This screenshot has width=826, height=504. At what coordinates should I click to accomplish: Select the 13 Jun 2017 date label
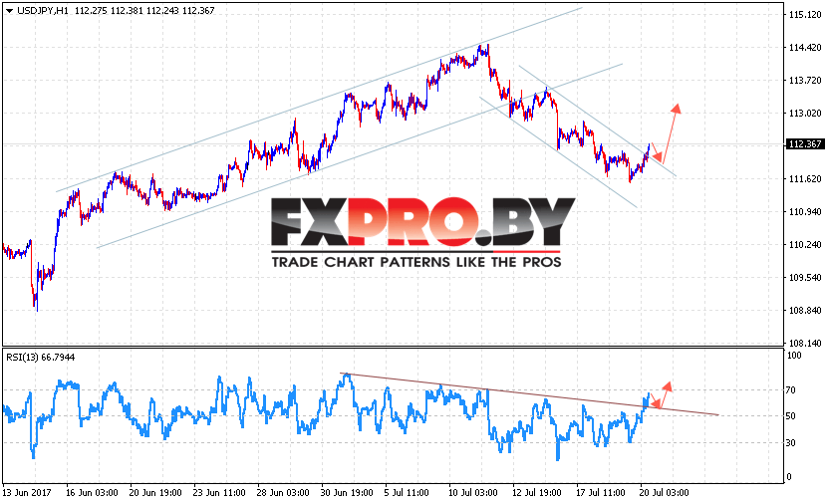(27, 492)
